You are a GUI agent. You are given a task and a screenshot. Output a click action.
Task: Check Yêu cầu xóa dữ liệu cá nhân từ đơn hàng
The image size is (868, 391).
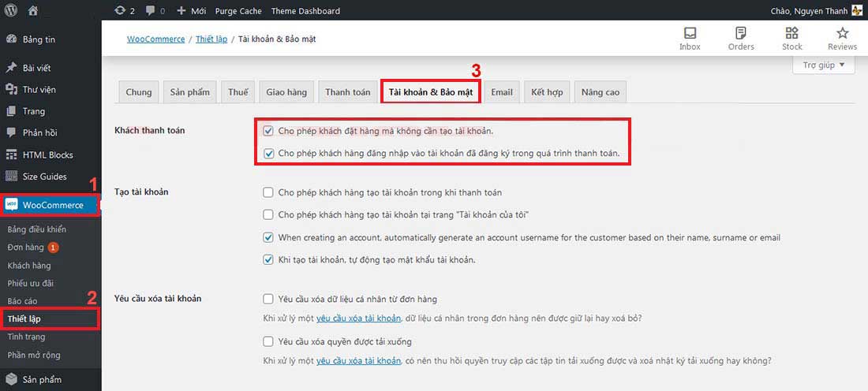coord(268,300)
